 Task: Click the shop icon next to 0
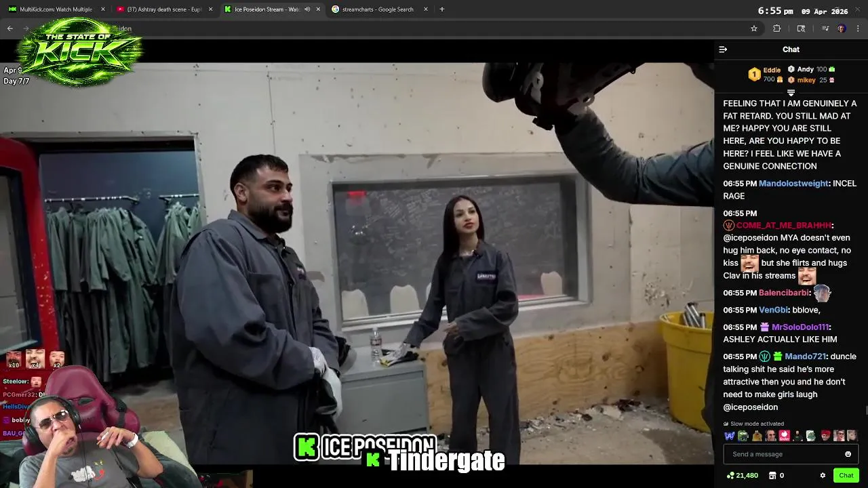[772, 476]
